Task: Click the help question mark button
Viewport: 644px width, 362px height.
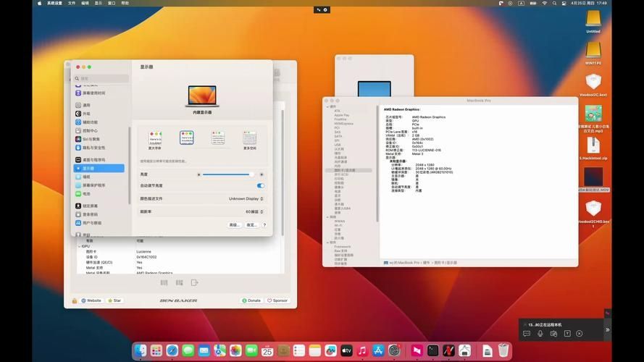Action: point(264,225)
